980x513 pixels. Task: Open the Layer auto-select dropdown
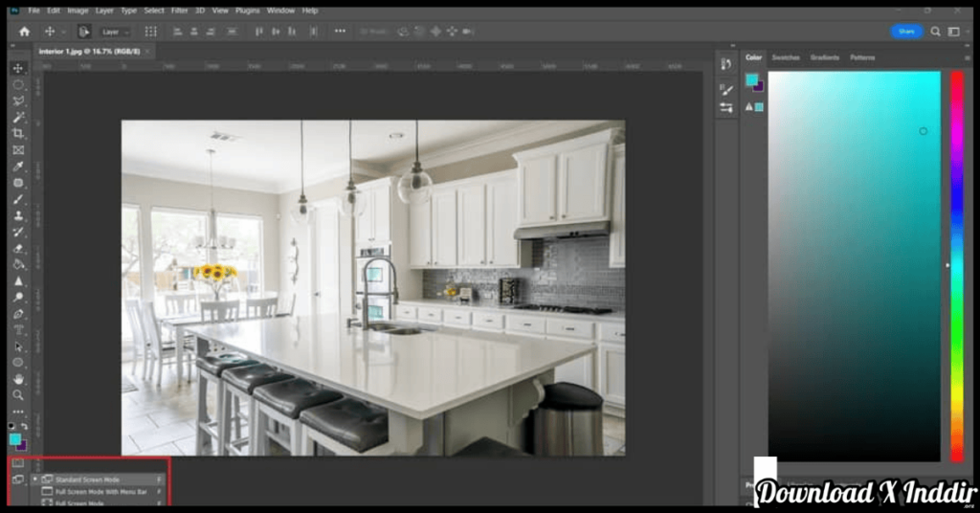click(x=115, y=32)
